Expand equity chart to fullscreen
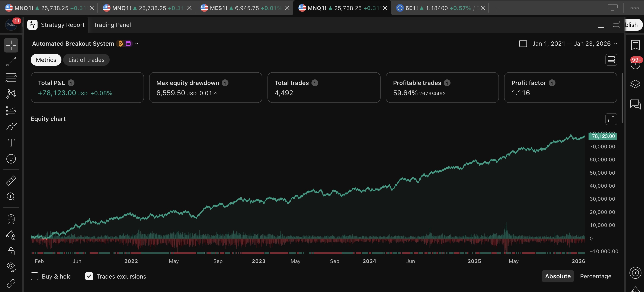The width and height of the screenshot is (644, 292). tap(611, 119)
